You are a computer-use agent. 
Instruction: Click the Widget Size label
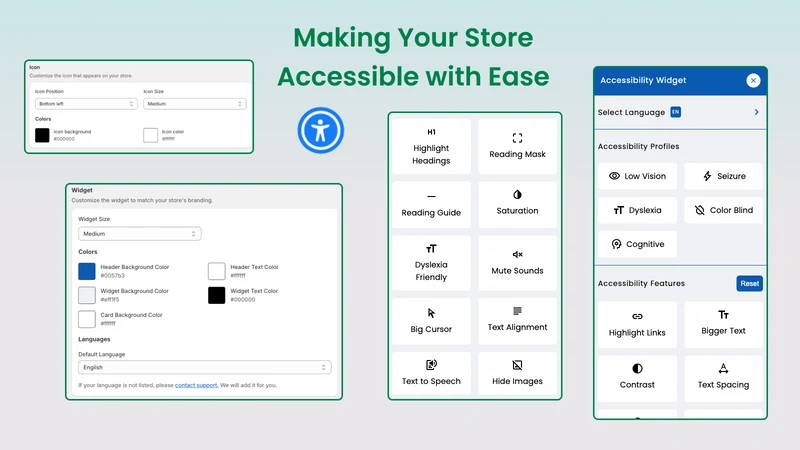click(94, 219)
